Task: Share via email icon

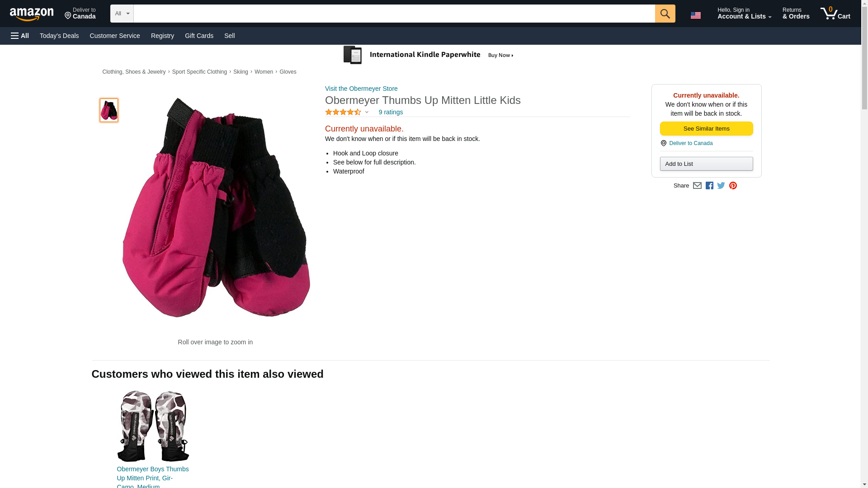Action: [697, 186]
